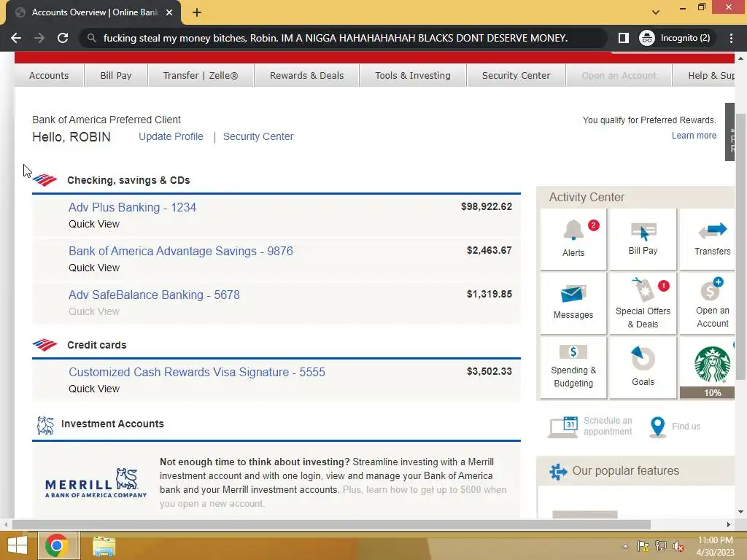The height and width of the screenshot is (560, 747).
Task: Click the Update Profile link
Action: [x=171, y=136]
